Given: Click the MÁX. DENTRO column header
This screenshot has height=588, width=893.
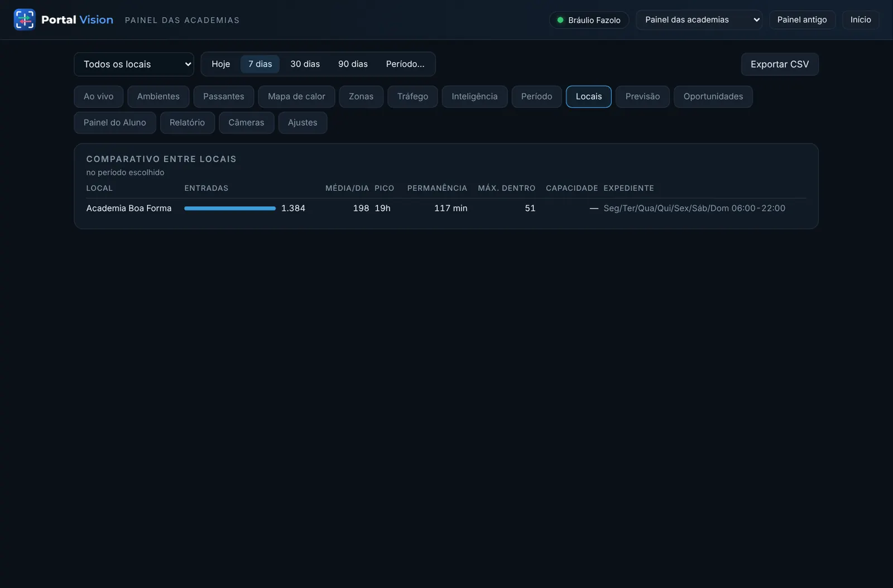Looking at the screenshot, I should click(506, 188).
